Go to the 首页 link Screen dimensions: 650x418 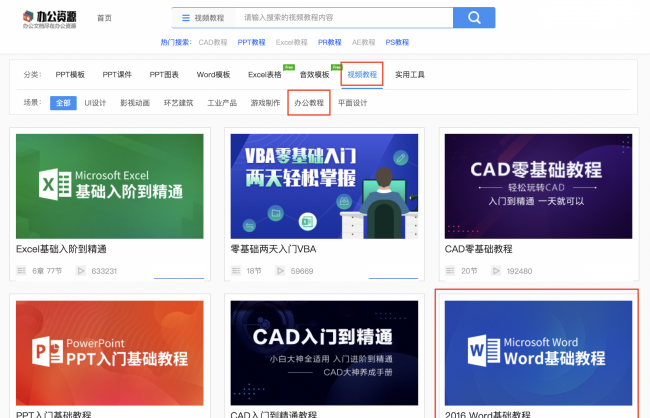(104, 18)
